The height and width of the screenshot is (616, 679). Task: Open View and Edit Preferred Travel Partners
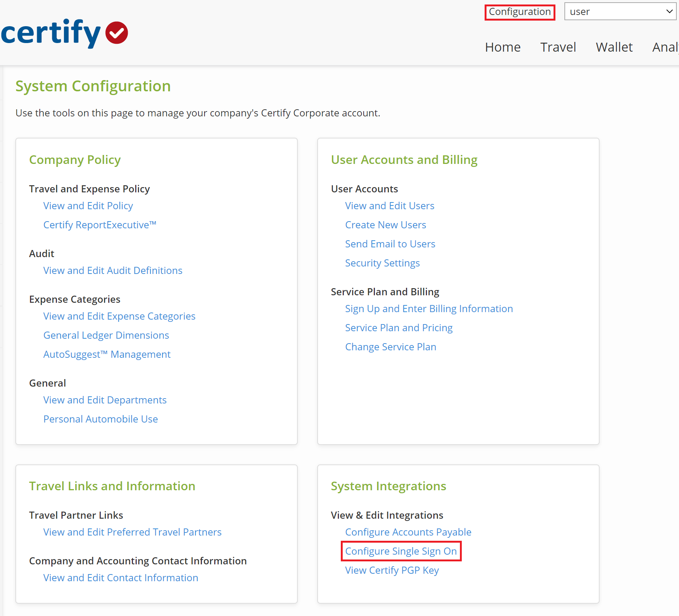tap(132, 532)
